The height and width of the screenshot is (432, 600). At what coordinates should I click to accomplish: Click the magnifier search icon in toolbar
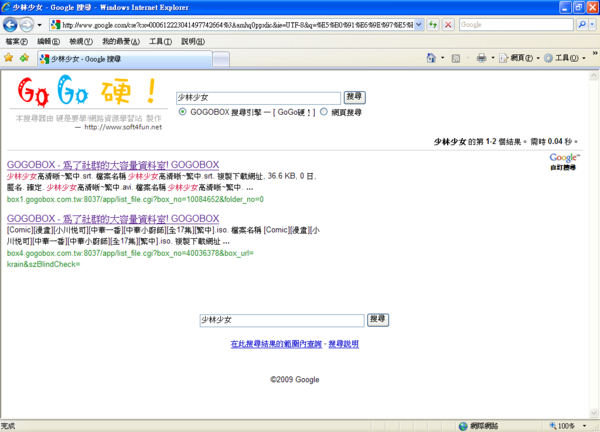pos(582,24)
